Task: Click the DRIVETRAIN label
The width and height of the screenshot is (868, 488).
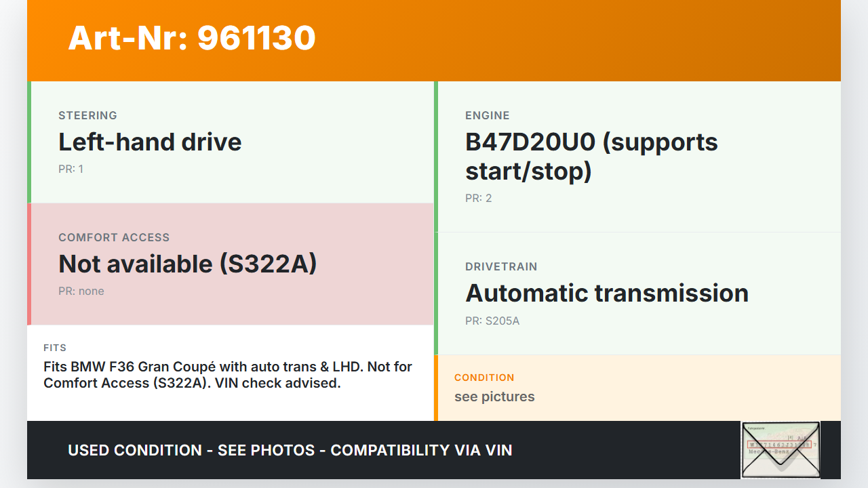Action: coord(501,266)
